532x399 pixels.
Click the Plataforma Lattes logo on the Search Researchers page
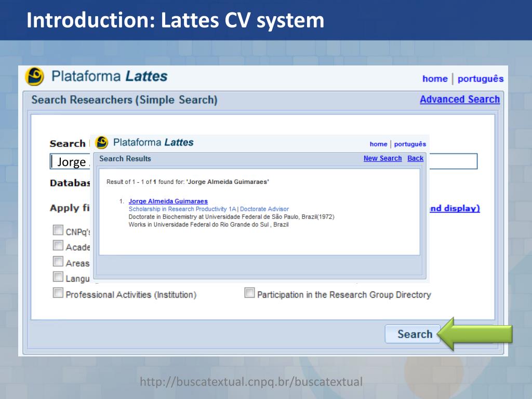[96, 76]
